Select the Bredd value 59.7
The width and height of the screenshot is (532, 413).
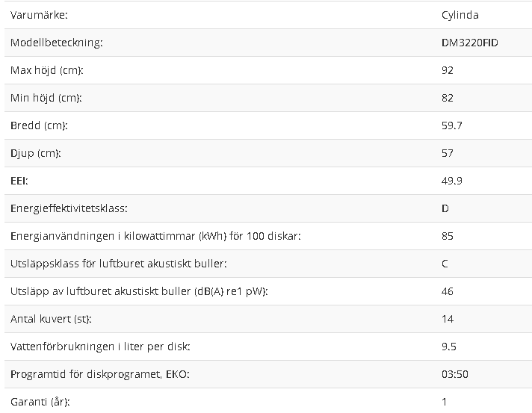coord(452,125)
